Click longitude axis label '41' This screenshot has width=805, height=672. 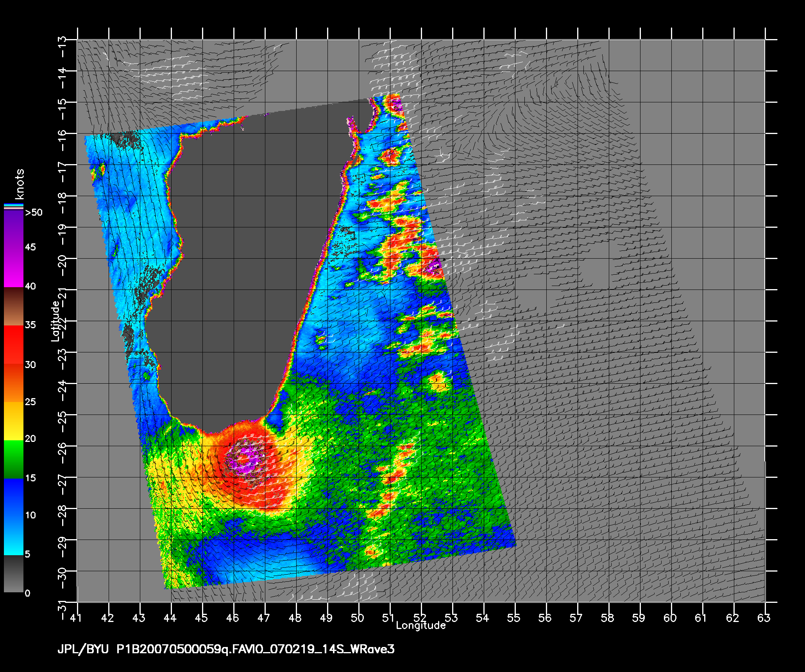[x=76, y=618]
